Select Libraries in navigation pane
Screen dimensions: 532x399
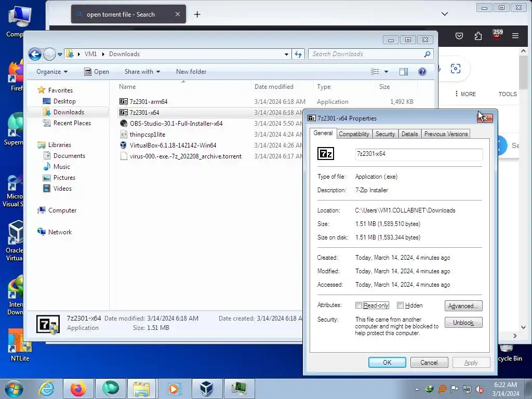pyautogui.click(x=54, y=145)
